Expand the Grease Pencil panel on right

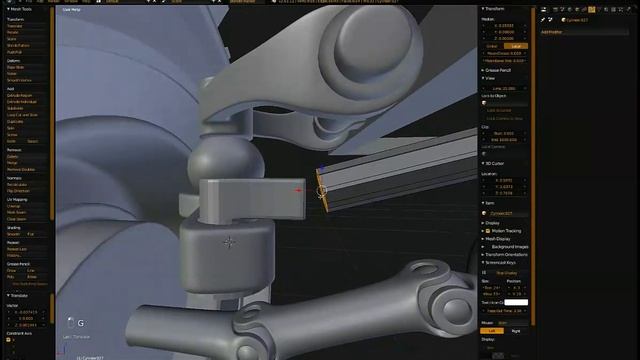click(x=496, y=70)
